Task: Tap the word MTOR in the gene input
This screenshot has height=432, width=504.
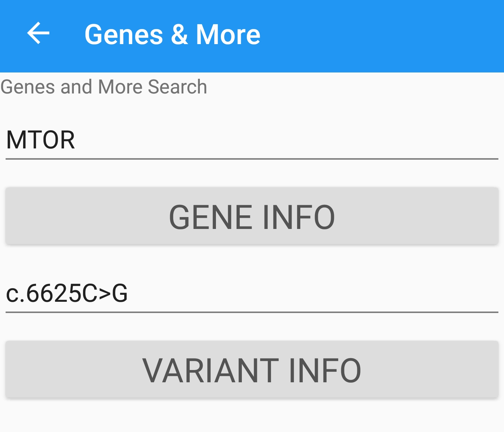Action: (x=41, y=140)
